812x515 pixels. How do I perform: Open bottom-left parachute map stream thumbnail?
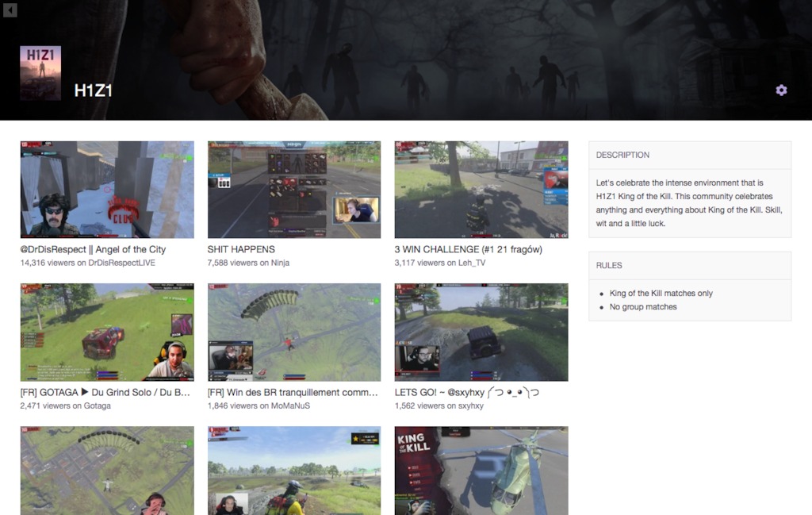(107, 471)
